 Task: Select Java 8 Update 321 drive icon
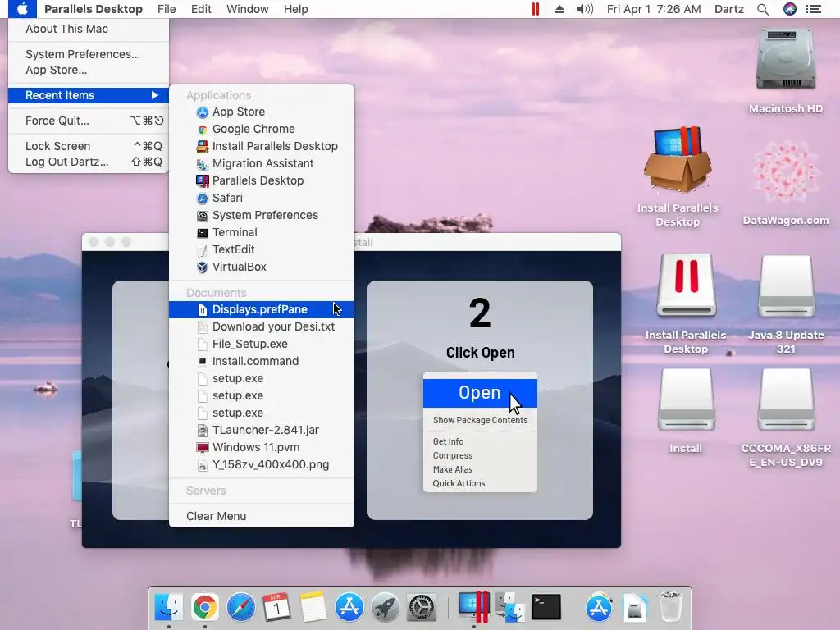(x=786, y=286)
